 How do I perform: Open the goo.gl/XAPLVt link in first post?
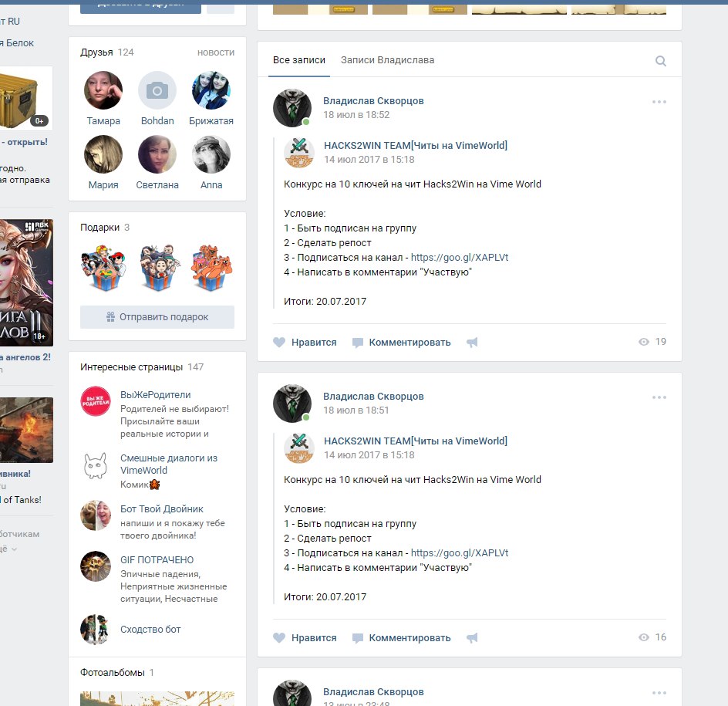coord(460,258)
